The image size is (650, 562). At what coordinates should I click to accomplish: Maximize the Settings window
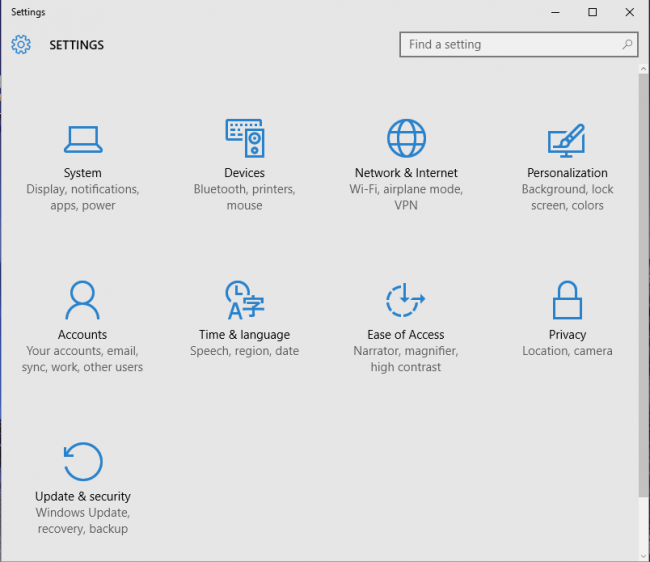(593, 12)
